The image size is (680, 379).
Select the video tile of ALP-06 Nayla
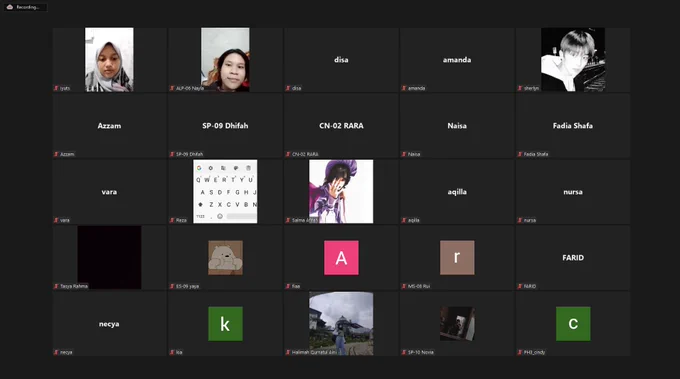click(x=225, y=59)
